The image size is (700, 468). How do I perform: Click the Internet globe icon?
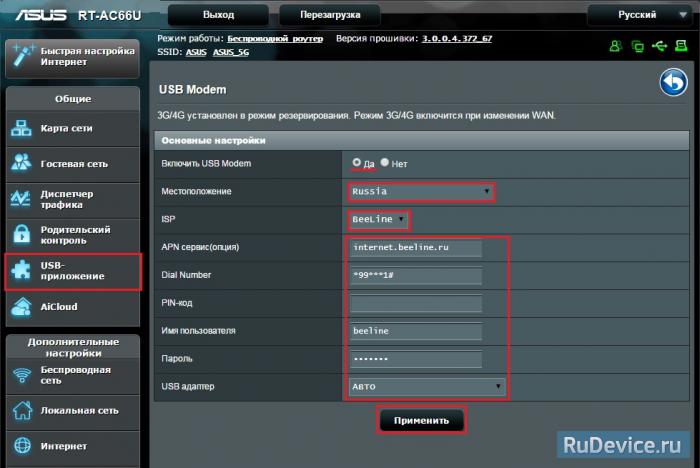(22, 446)
